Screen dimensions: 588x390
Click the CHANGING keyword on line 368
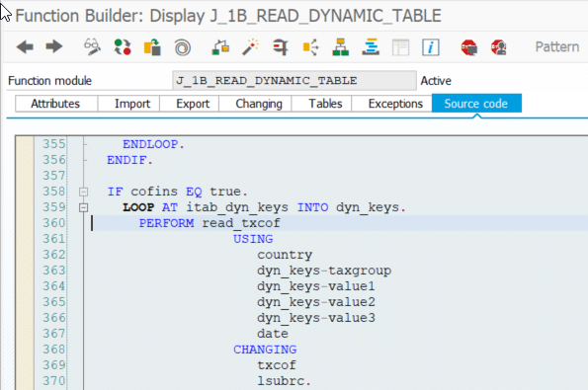265,350
